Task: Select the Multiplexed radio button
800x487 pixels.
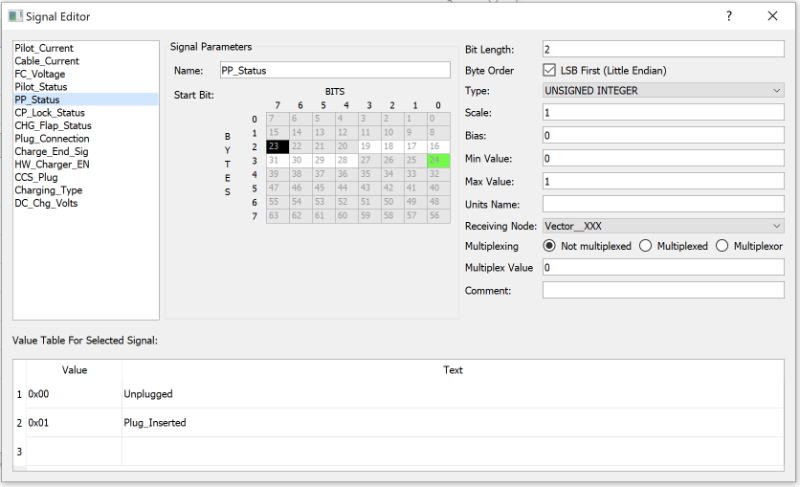Action: point(645,245)
